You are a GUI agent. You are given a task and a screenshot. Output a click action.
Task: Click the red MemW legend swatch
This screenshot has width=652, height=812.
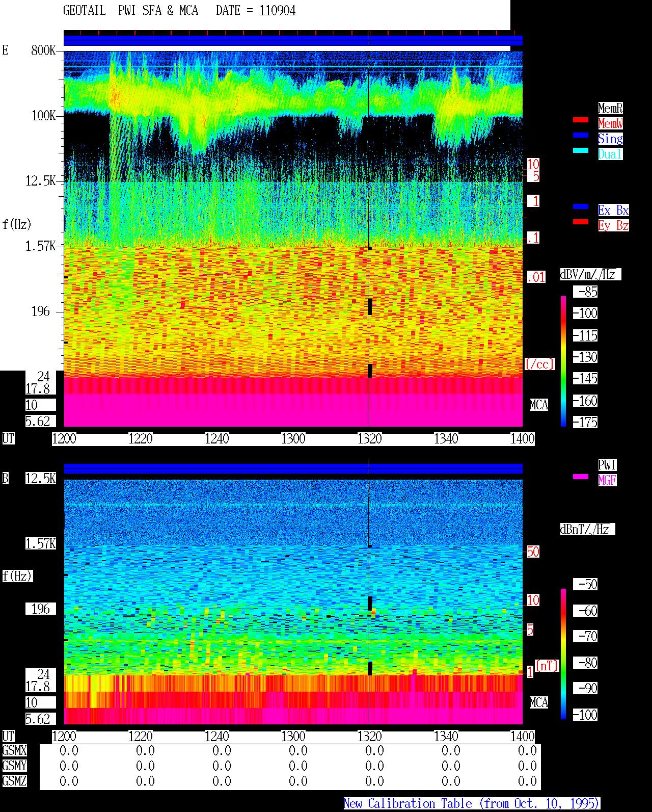coord(581,120)
